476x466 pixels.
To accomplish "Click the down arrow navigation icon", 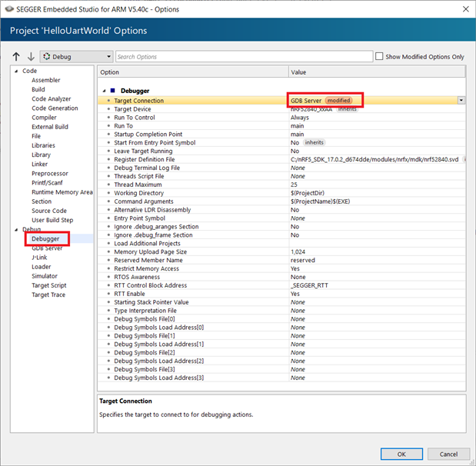I will (x=31, y=57).
